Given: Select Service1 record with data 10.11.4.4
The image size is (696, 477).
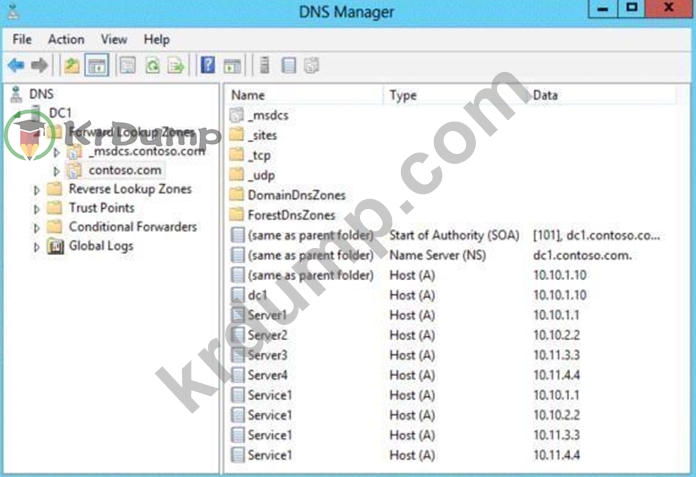Looking at the screenshot, I should (405, 455).
